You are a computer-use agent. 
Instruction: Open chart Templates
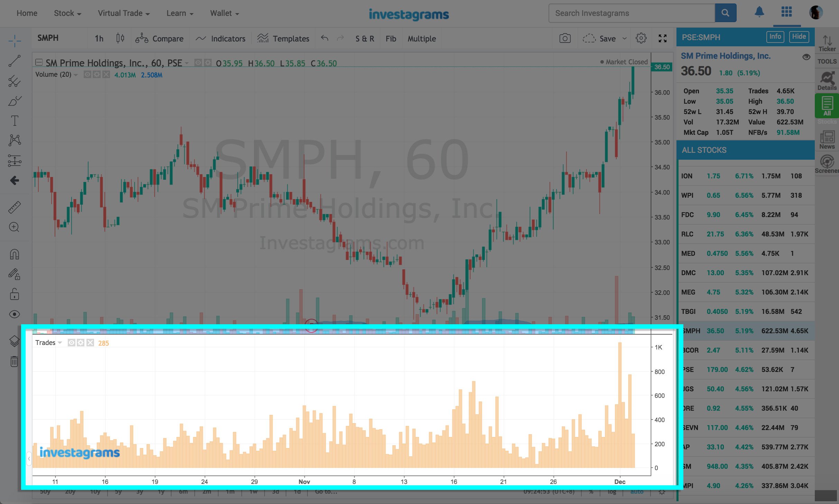pyautogui.click(x=283, y=38)
